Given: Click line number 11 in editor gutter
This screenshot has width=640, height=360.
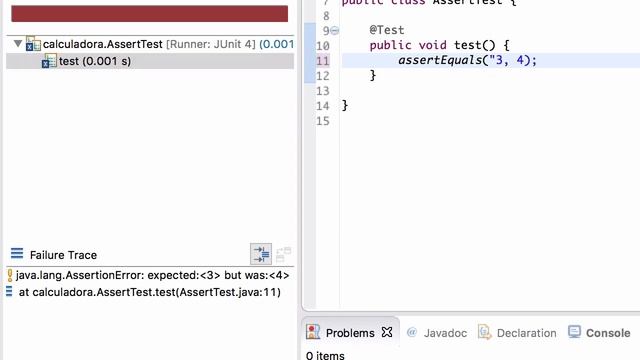Looking at the screenshot, I should click(x=322, y=61).
